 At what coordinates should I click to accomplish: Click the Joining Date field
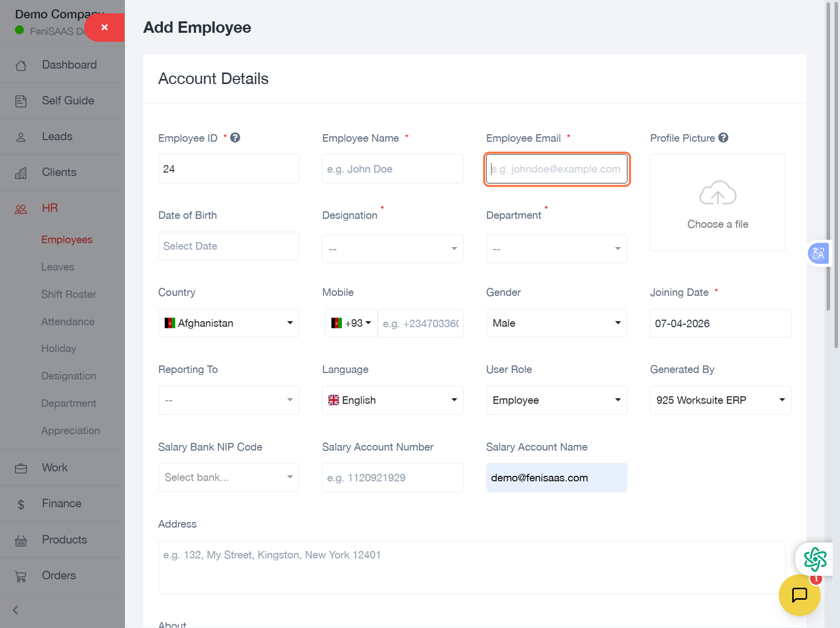coord(720,323)
